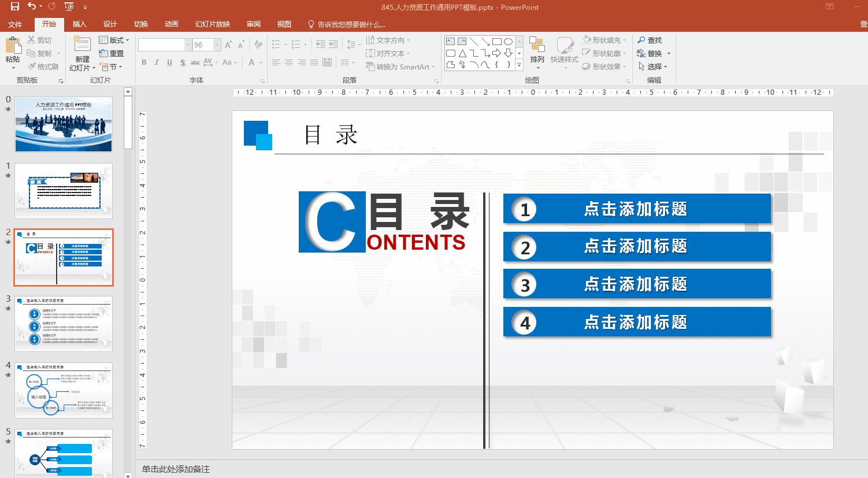The width and height of the screenshot is (868, 478).
Task: Reset the slide layout with 重置
Action: point(112,54)
